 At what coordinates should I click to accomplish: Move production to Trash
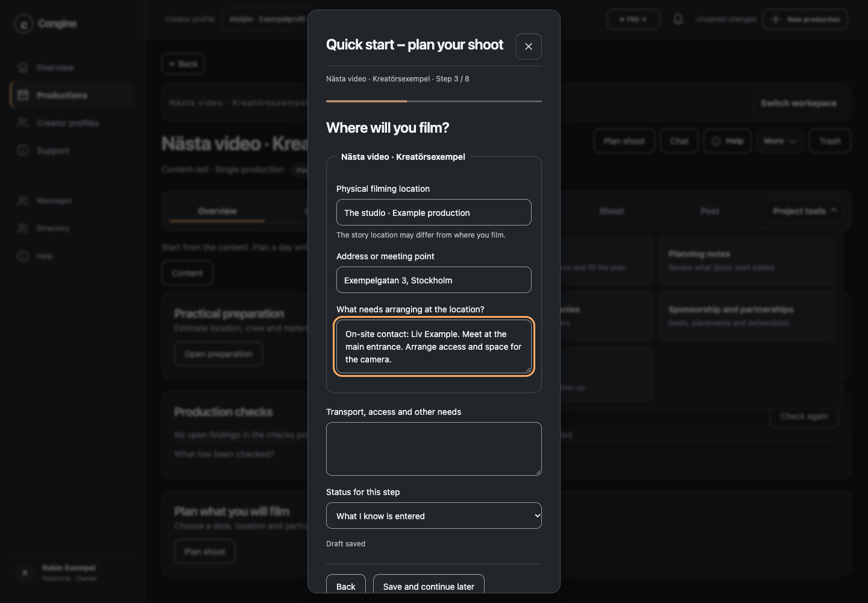829,141
